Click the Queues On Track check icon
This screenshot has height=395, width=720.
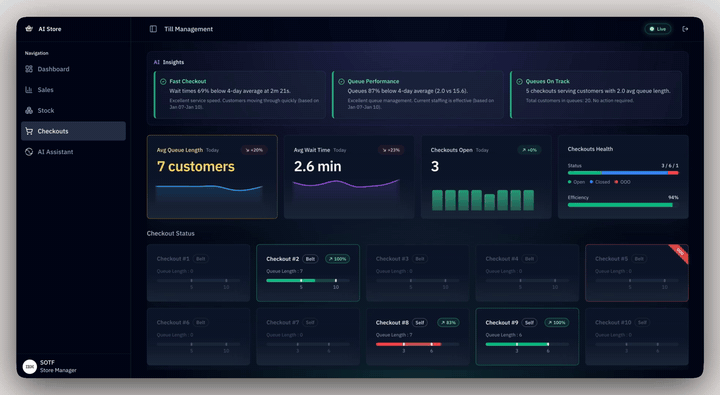point(519,81)
